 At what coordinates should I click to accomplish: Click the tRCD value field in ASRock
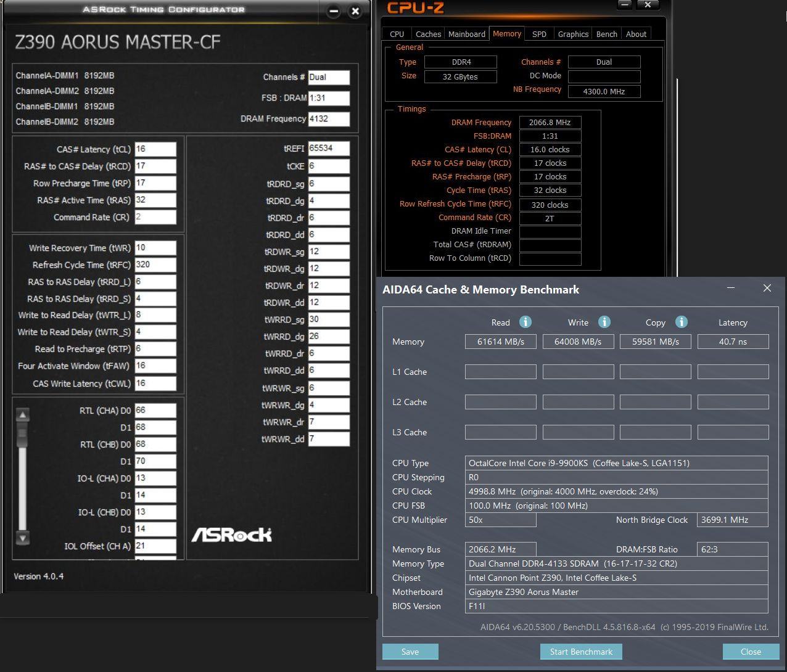(155, 166)
